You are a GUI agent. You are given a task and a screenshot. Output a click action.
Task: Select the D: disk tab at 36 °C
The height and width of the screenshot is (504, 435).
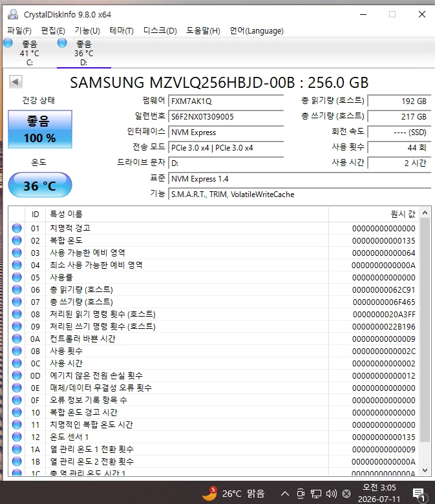coord(83,53)
